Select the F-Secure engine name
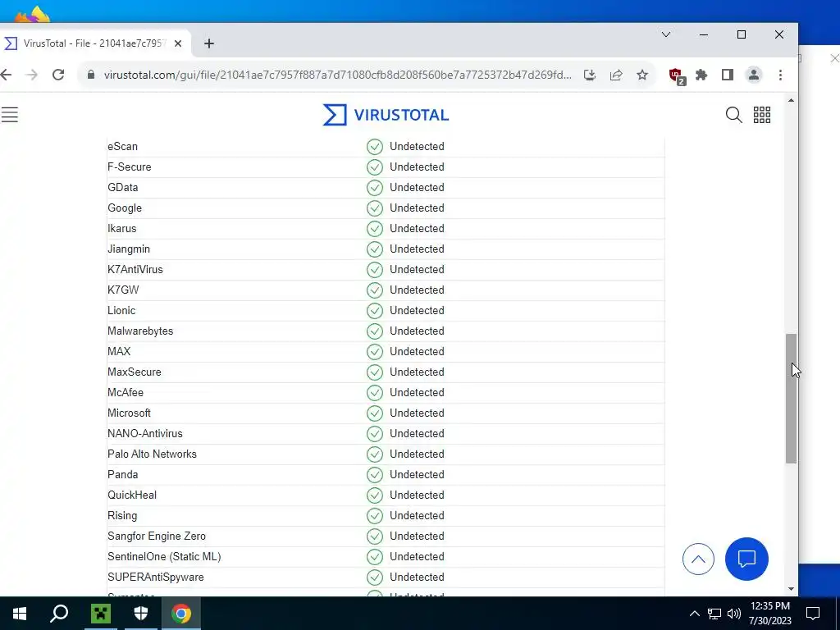Viewport: 840px width, 630px height. click(x=129, y=167)
